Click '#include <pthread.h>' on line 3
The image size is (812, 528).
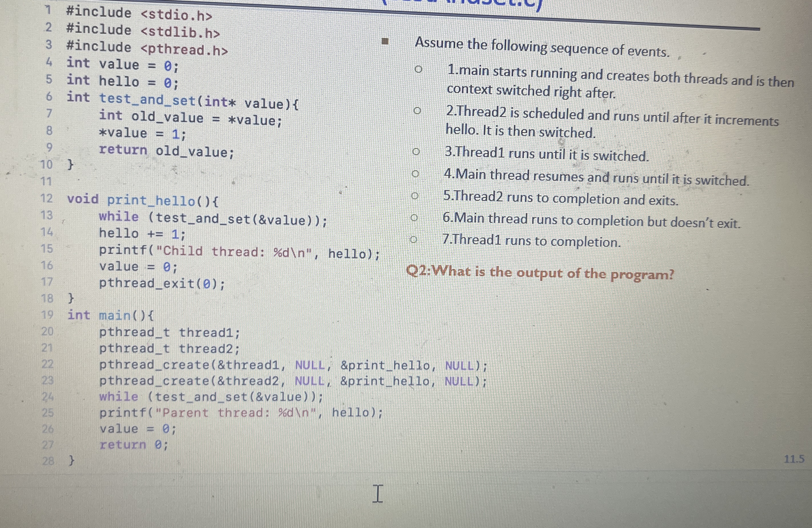(x=147, y=48)
